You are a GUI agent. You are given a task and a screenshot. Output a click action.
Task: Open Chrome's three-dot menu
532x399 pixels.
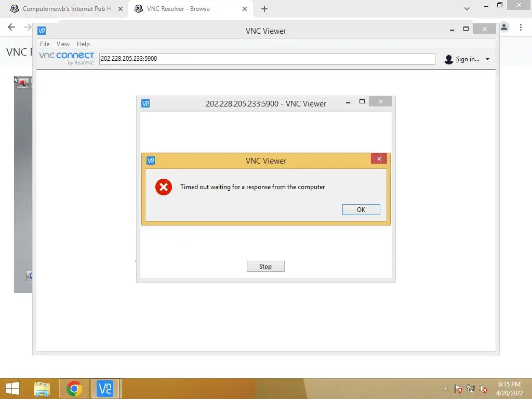tap(521, 27)
